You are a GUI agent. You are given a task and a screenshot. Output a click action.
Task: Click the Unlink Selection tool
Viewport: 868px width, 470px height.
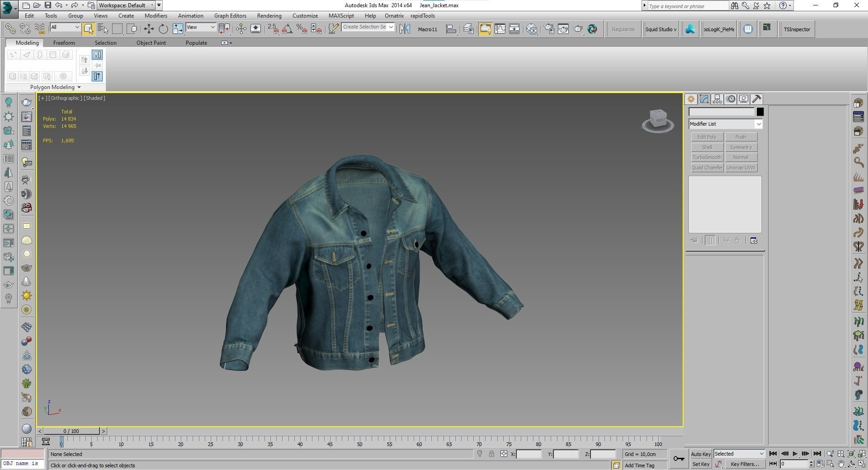[25, 29]
